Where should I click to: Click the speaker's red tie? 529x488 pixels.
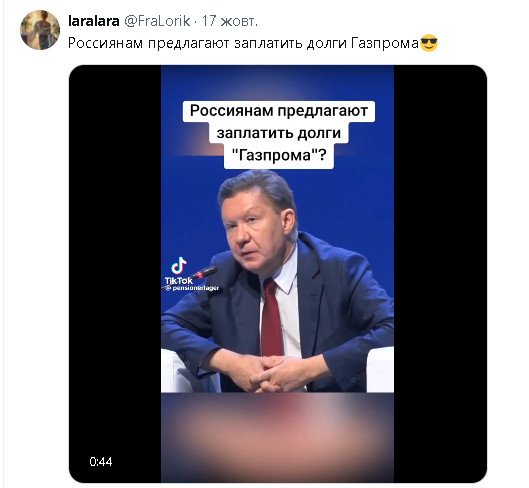[x=272, y=317]
